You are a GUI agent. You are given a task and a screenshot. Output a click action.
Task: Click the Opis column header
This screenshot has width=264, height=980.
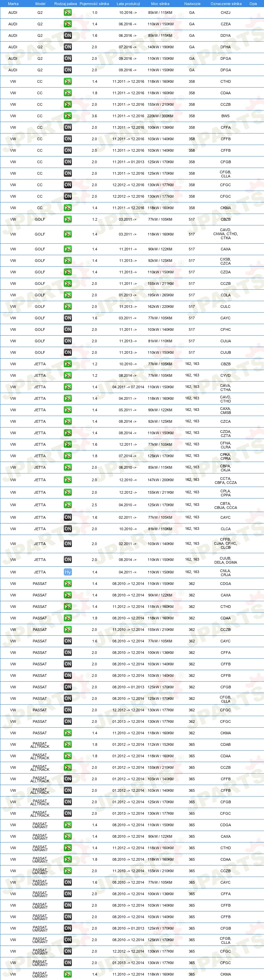tap(253, 3)
